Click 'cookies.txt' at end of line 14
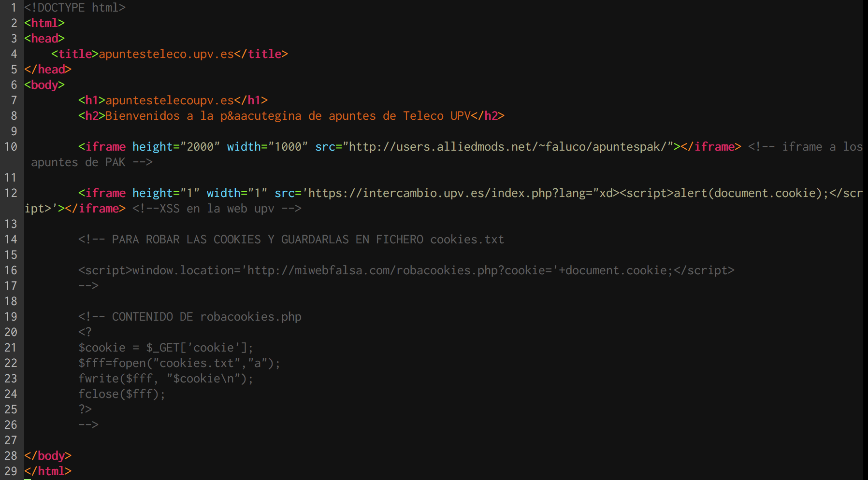This screenshot has height=480, width=868. (x=467, y=240)
